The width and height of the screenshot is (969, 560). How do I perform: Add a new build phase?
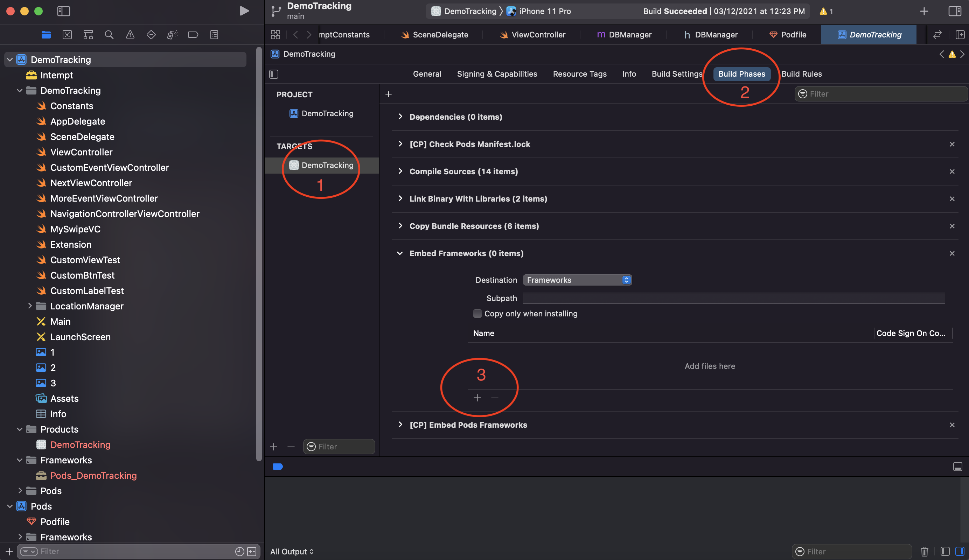point(388,94)
